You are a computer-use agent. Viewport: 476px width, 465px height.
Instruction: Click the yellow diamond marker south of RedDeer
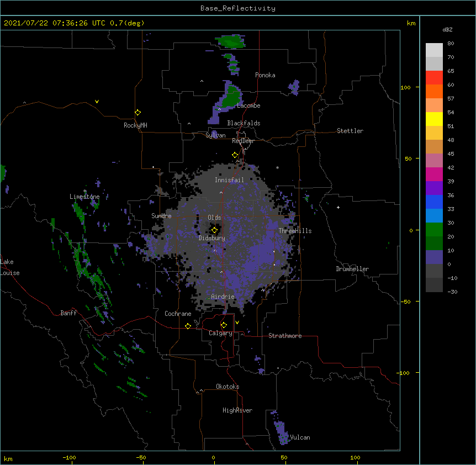(235, 155)
